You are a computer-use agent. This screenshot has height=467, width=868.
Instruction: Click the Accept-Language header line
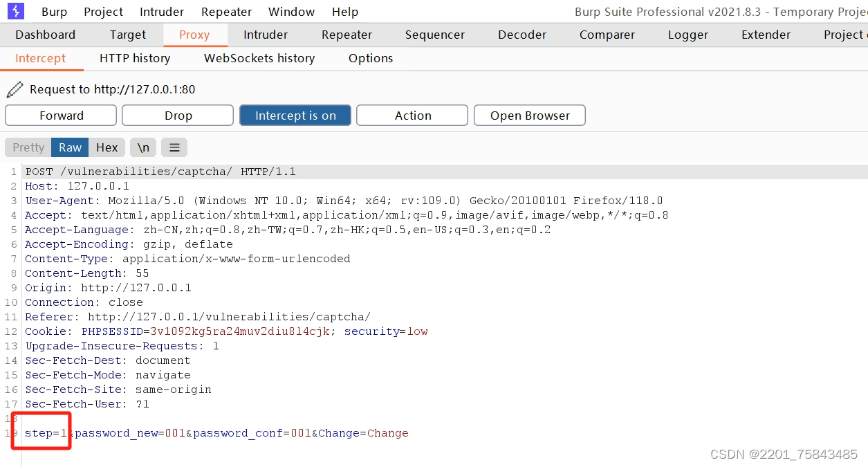coord(288,230)
